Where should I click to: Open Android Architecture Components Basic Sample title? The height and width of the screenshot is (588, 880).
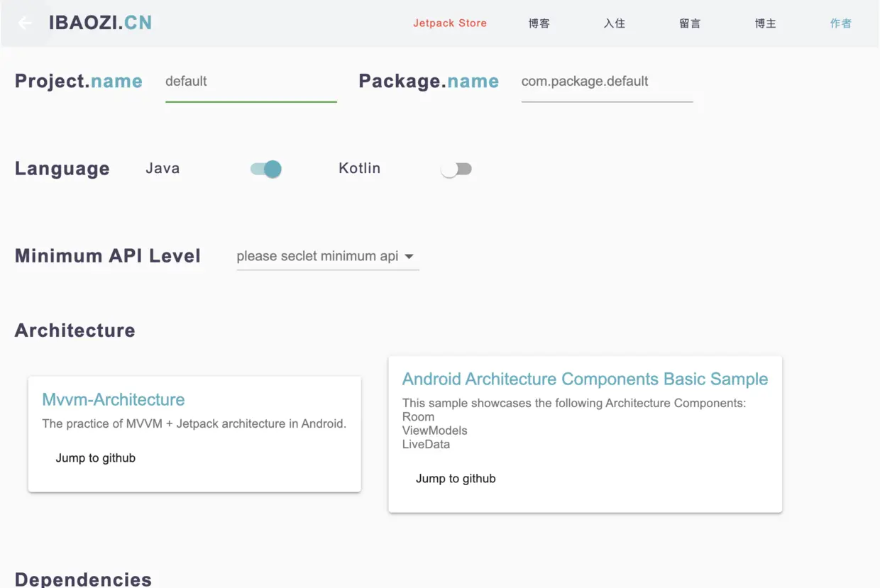pos(585,379)
